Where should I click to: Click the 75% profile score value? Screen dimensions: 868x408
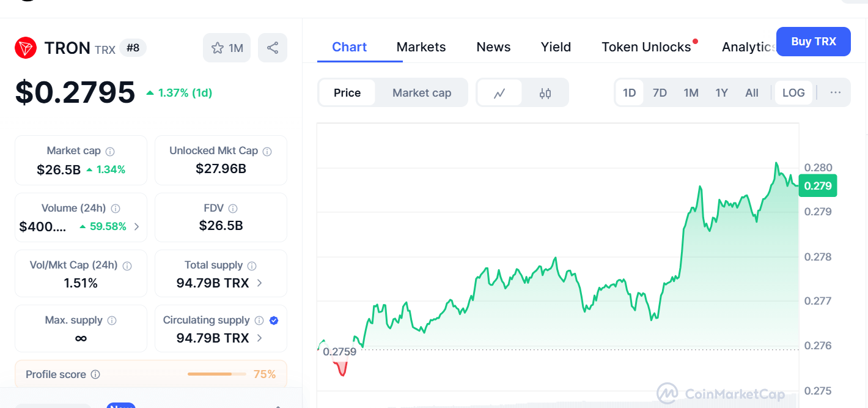[265, 374]
